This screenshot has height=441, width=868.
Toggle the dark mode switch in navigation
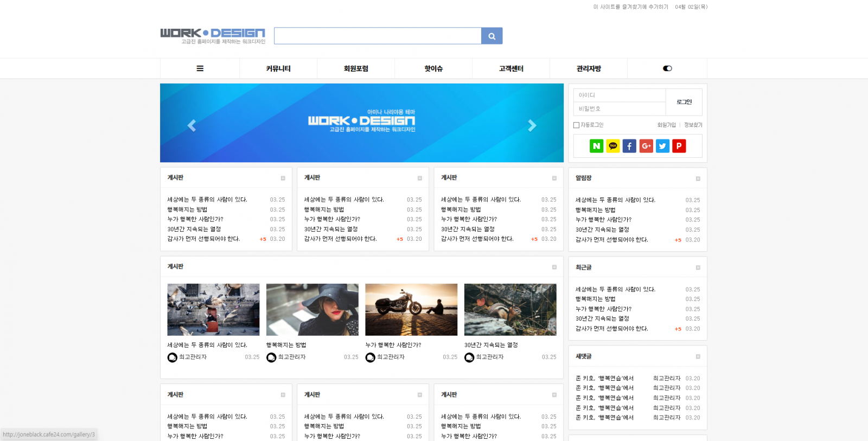pyautogui.click(x=667, y=69)
